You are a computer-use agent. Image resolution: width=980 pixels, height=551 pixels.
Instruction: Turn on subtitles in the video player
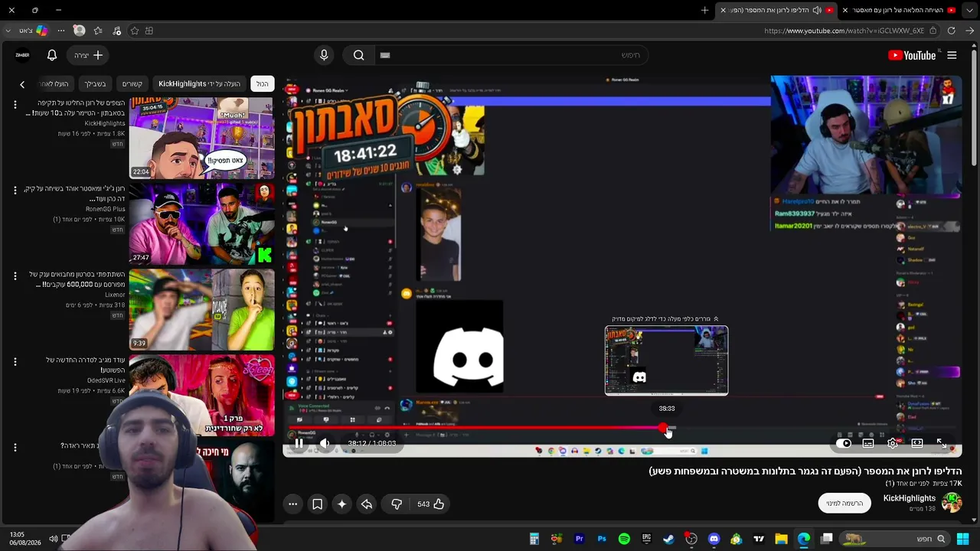[868, 443]
